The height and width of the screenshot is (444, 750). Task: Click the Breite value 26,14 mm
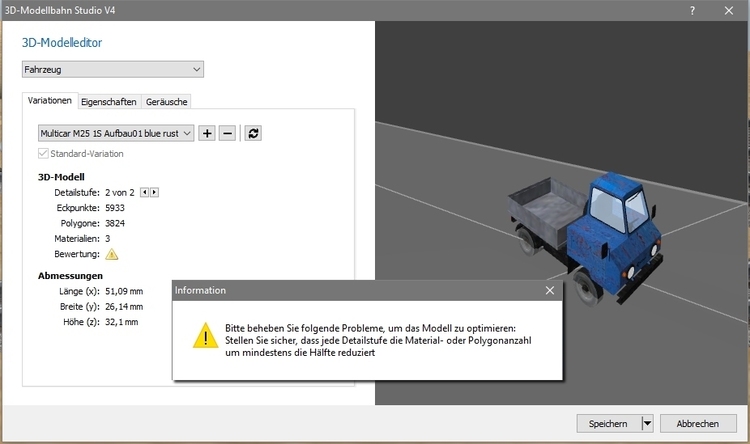(x=124, y=307)
